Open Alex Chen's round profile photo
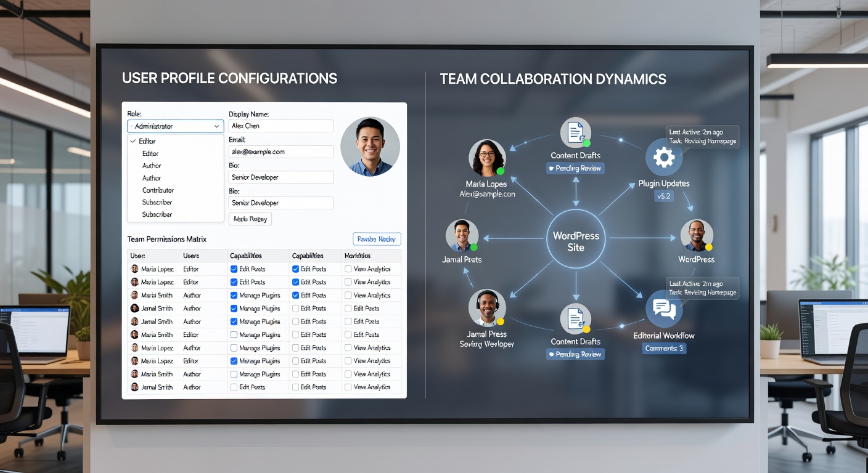868x473 pixels. pos(370,147)
